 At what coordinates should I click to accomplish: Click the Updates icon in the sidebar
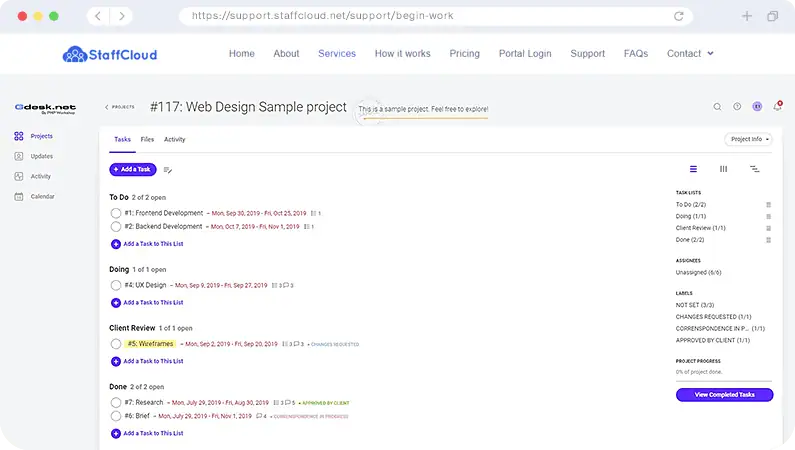(x=19, y=156)
